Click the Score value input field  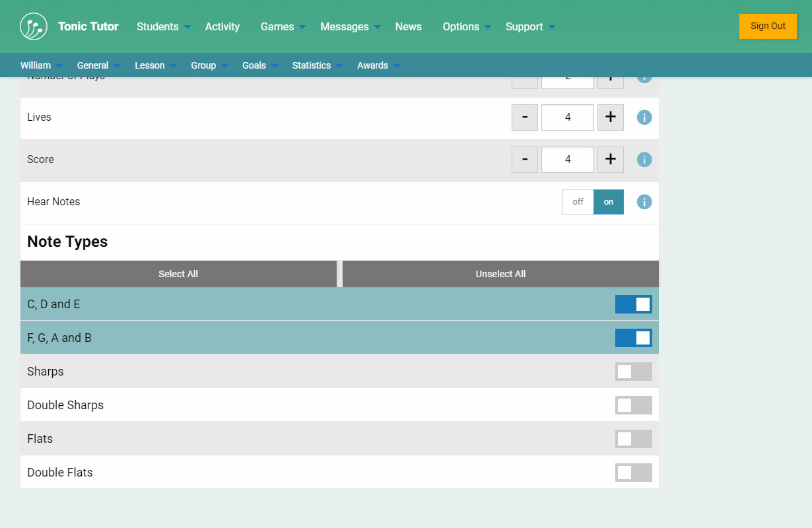(x=567, y=160)
